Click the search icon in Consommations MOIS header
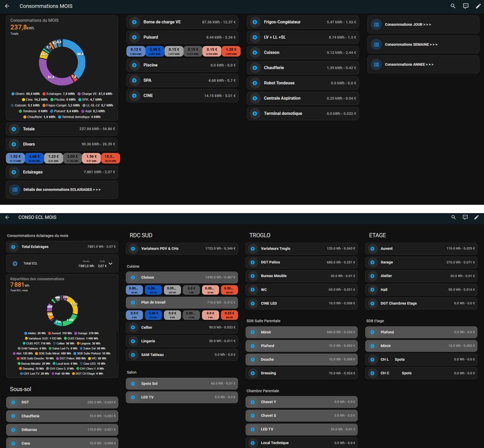 point(453,6)
